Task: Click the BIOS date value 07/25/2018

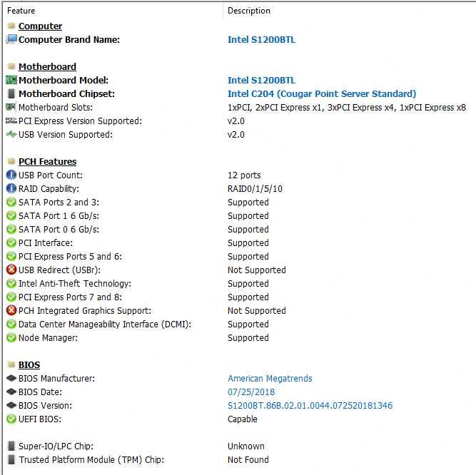Action: pyautogui.click(x=251, y=392)
